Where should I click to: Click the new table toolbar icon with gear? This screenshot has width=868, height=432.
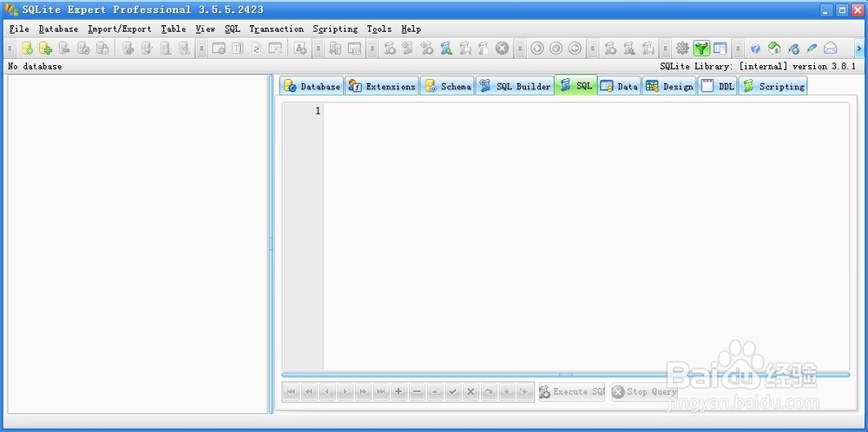click(219, 49)
